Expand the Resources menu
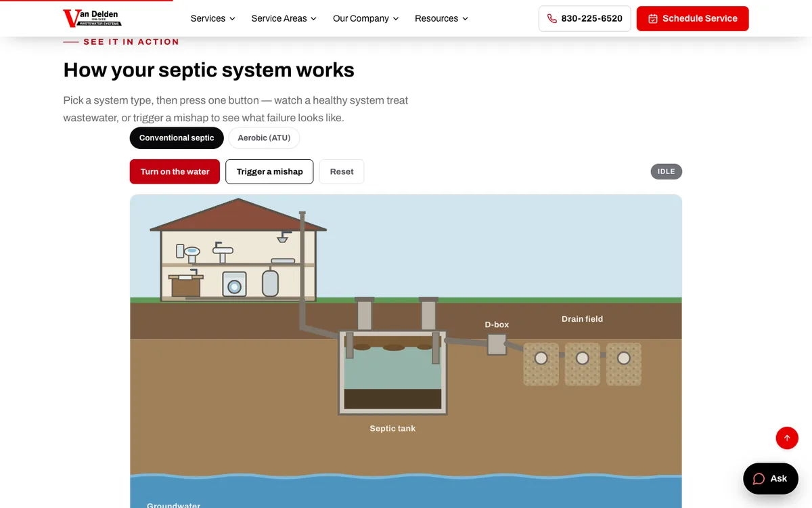 coord(442,18)
